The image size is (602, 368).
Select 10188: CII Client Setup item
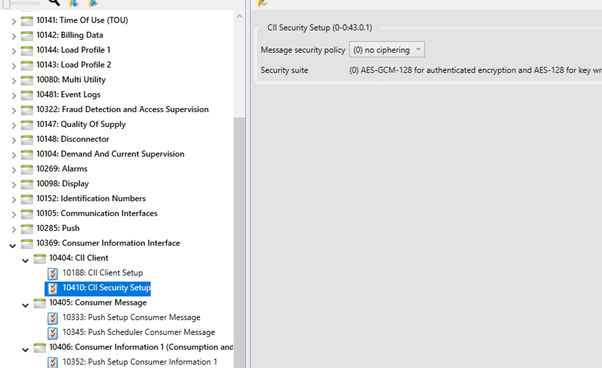103,273
